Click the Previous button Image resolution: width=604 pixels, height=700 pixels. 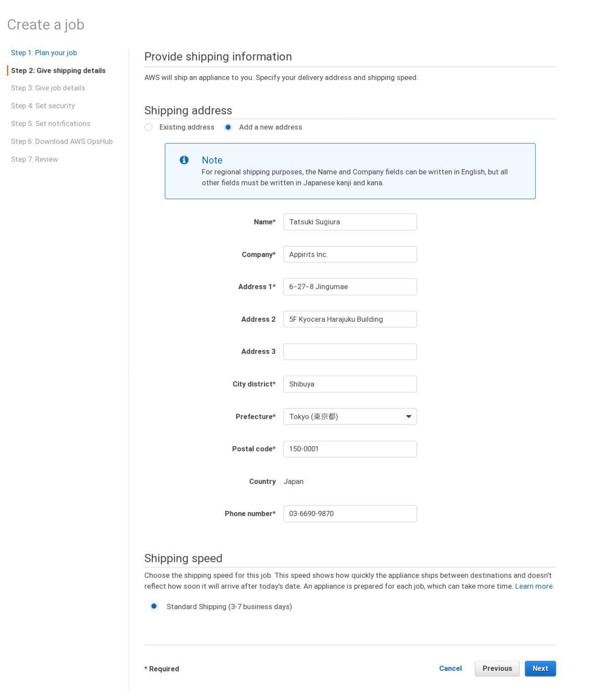point(497,669)
